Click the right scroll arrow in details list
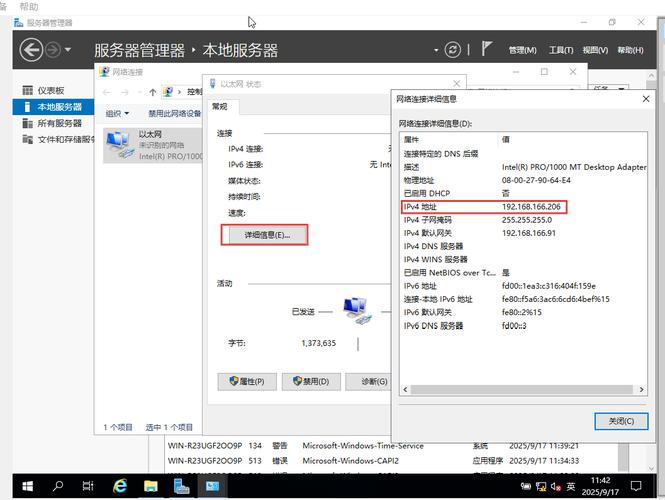The height and width of the screenshot is (500, 665). pyautogui.click(x=641, y=390)
